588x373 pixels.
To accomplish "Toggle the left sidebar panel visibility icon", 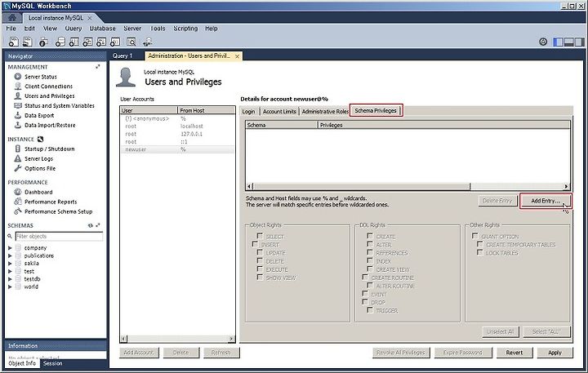I will (558, 42).
